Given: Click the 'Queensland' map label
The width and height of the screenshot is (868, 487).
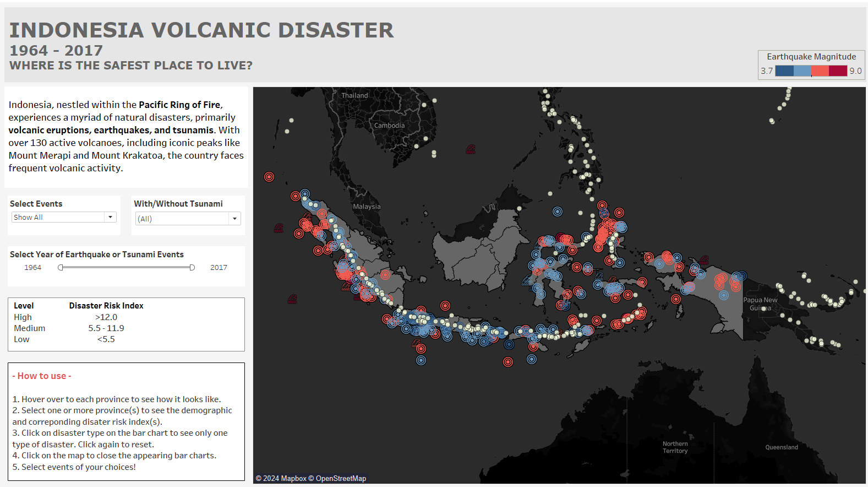Looking at the screenshot, I should pyautogui.click(x=782, y=447).
